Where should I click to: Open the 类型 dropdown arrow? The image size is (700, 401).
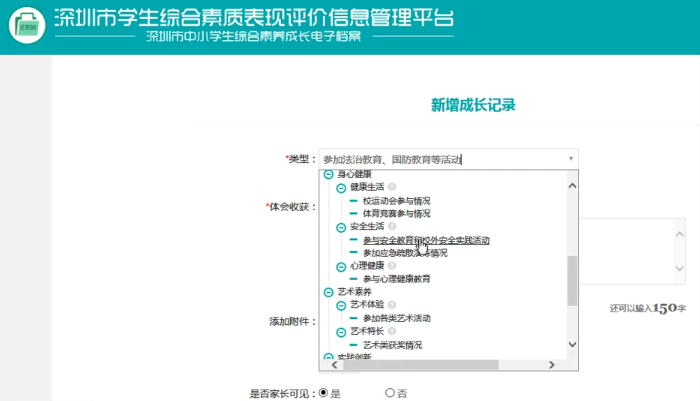571,159
